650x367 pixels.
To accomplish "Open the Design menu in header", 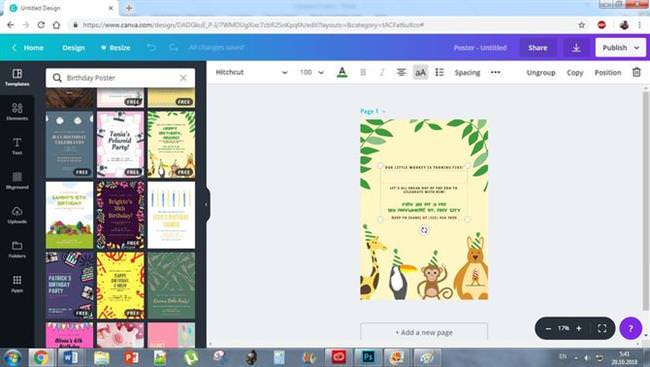I will [73, 48].
